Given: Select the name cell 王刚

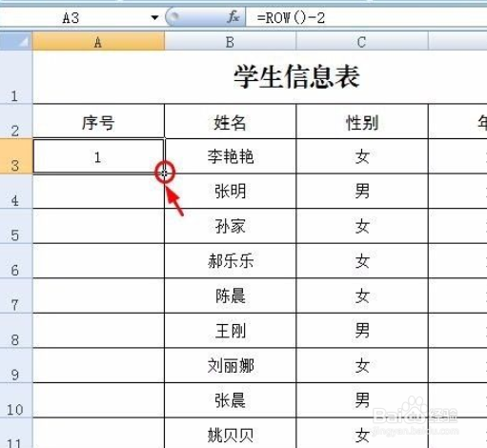Looking at the screenshot, I should click(x=231, y=331).
